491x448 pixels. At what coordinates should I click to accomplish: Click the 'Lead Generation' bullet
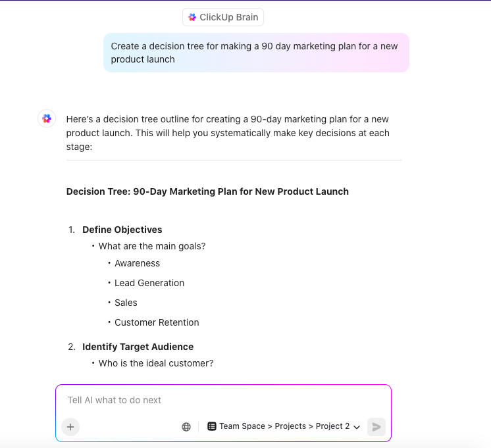pos(149,283)
